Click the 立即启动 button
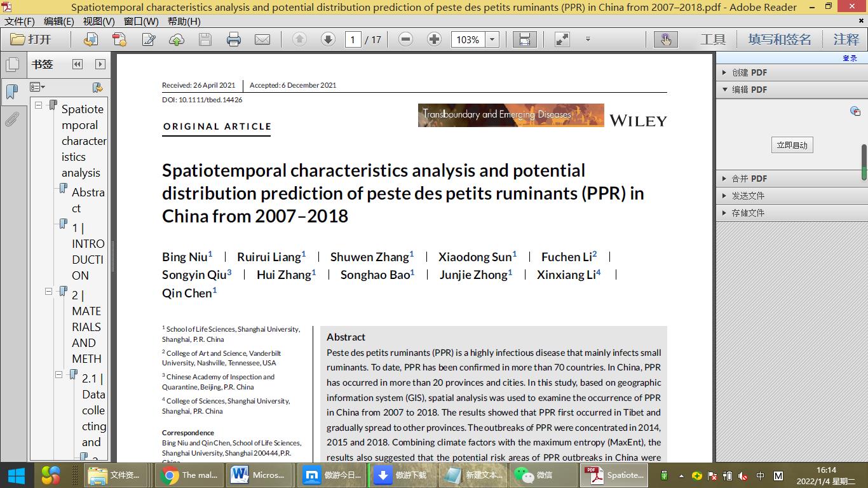The width and height of the screenshot is (868, 488). (792, 145)
